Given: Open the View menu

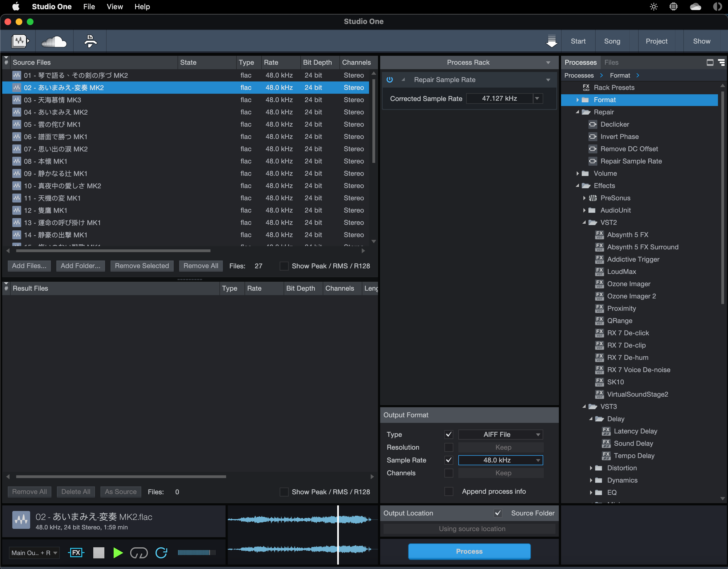Looking at the screenshot, I should (x=115, y=7).
